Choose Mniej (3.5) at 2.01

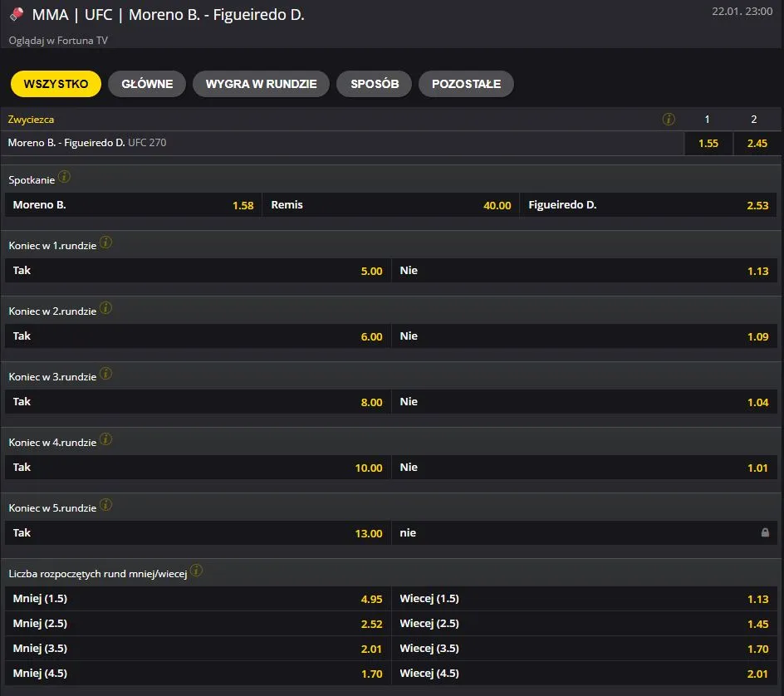pyautogui.click(x=198, y=649)
